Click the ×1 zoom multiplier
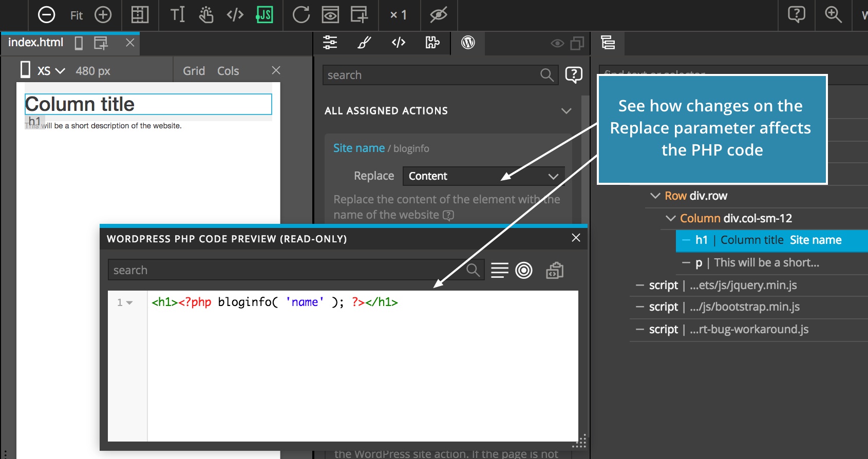The image size is (868, 459). coord(399,15)
